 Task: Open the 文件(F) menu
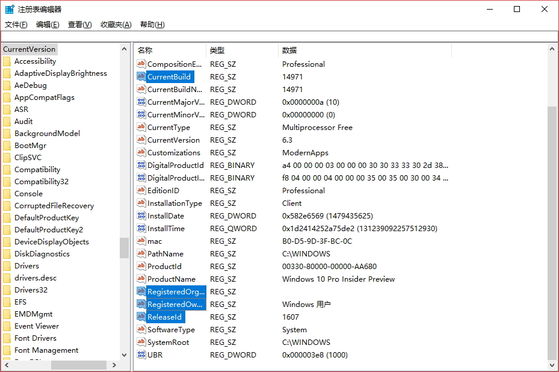coord(16,25)
